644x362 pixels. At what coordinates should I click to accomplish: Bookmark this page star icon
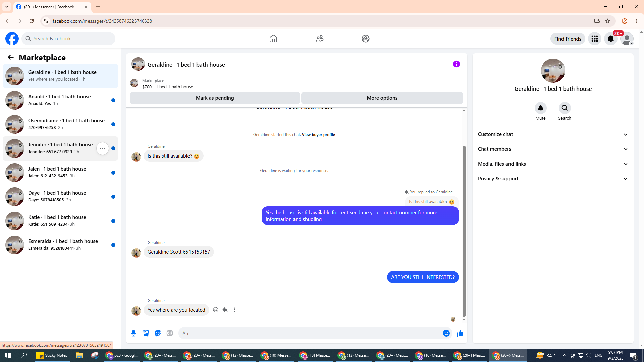pyautogui.click(x=608, y=21)
